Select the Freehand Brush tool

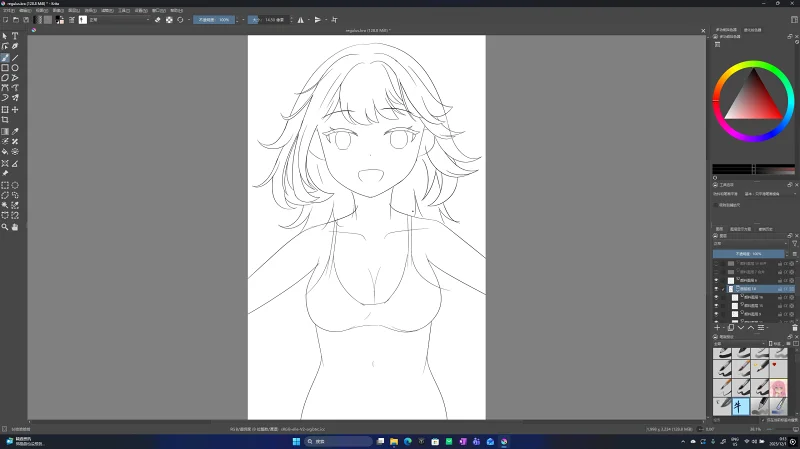(x=5, y=57)
